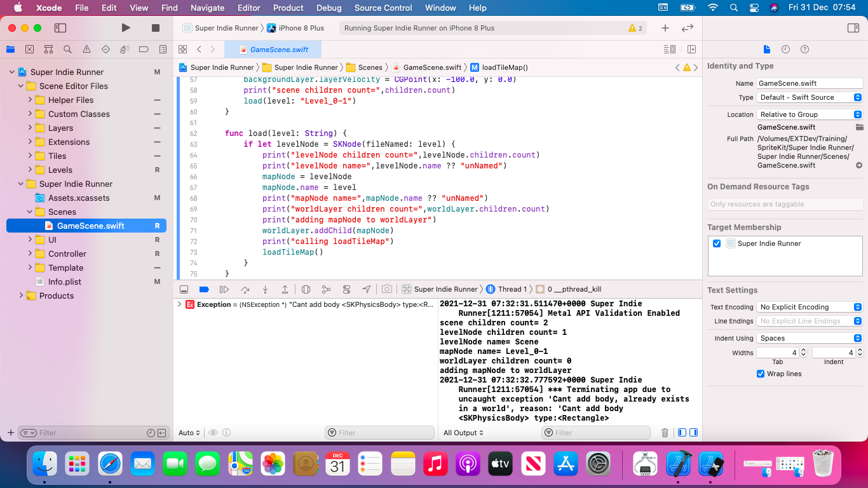Click the Simulate Location arrow icon
Image resolution: width=868 pixels, height=488 pixels.
point(367,289)
